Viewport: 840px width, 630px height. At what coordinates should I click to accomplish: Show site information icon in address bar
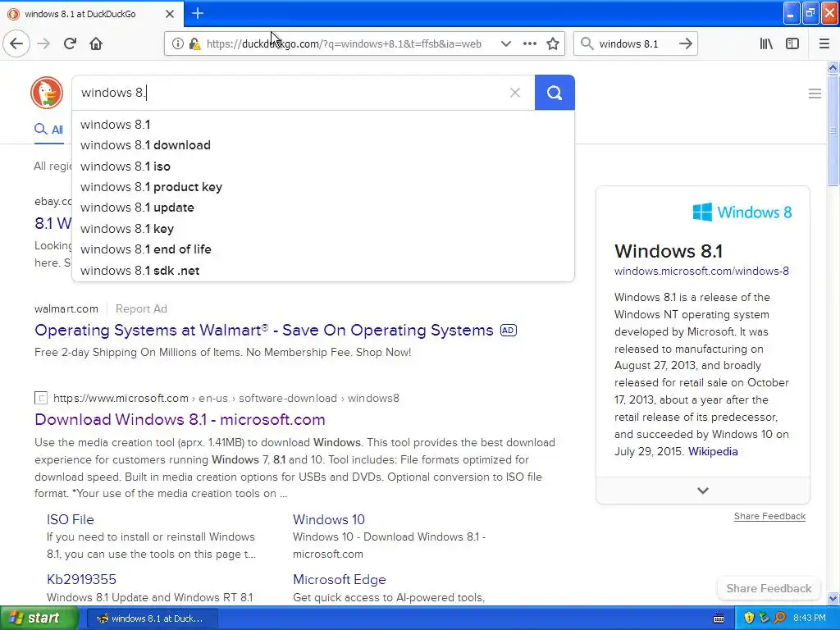point(177,44)
